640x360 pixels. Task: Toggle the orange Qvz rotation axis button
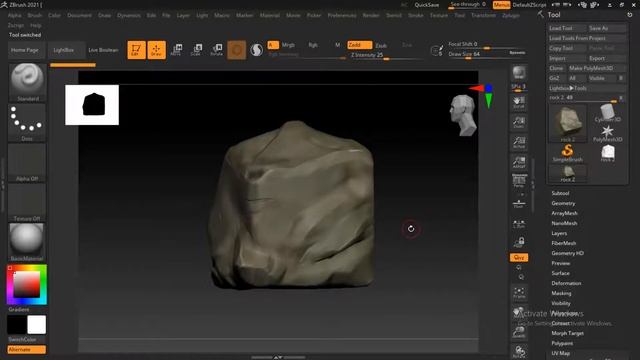519,258
